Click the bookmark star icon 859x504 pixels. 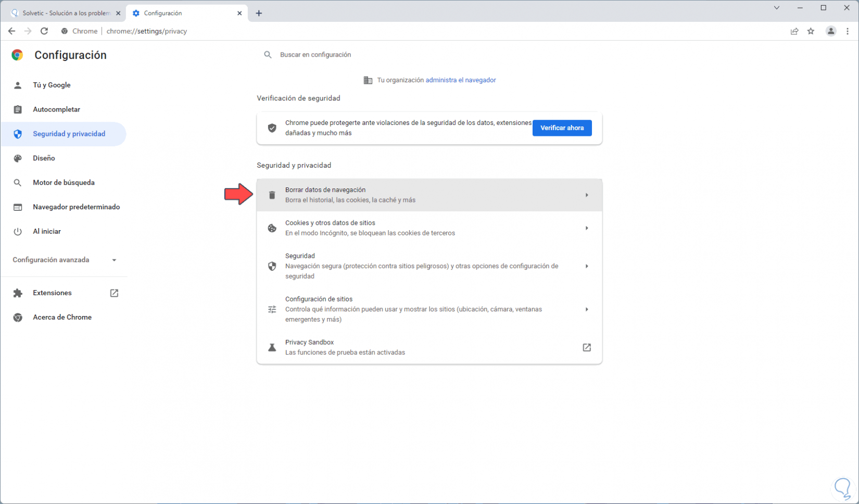[811, 31]
